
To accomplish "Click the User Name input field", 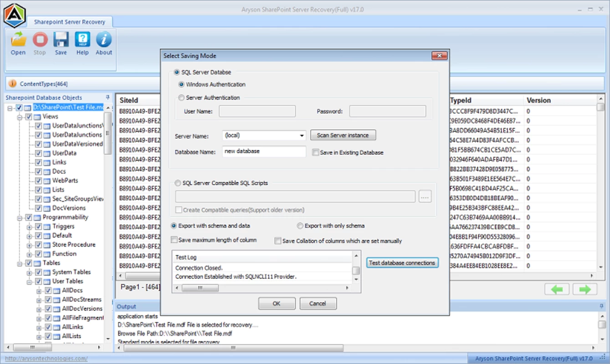I will point(257,111).
